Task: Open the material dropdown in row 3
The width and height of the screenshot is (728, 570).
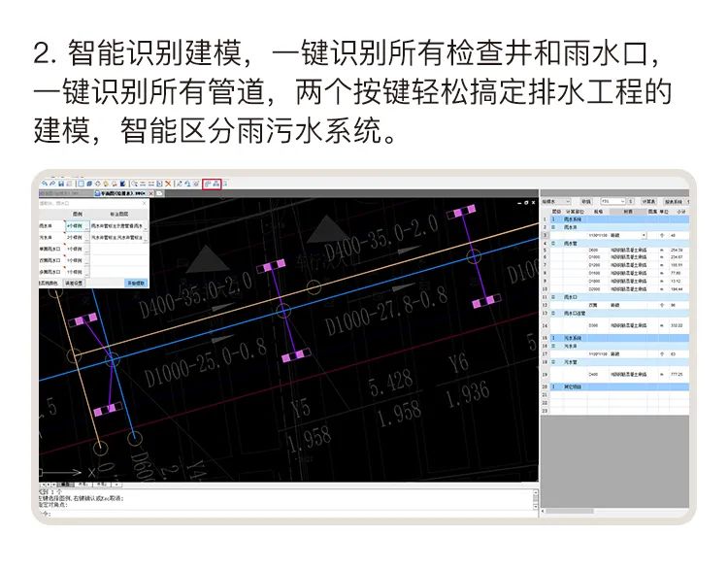Action: [x=643, y=235]
